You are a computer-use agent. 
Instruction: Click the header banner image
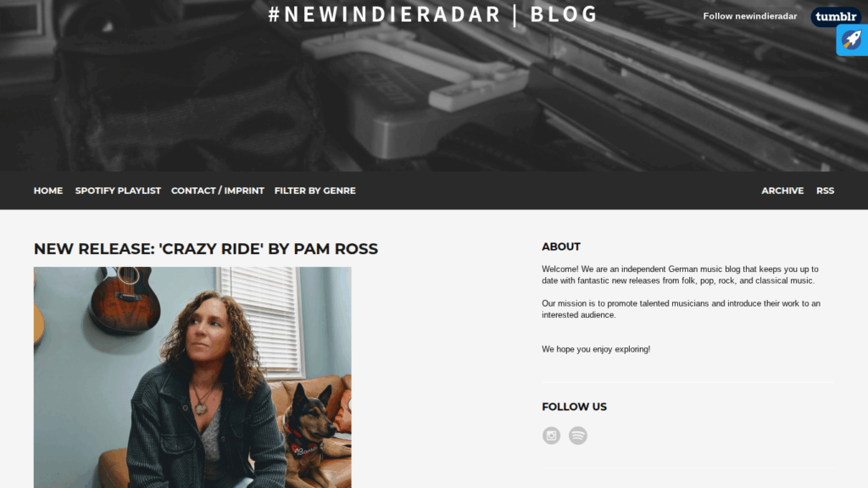434,86
